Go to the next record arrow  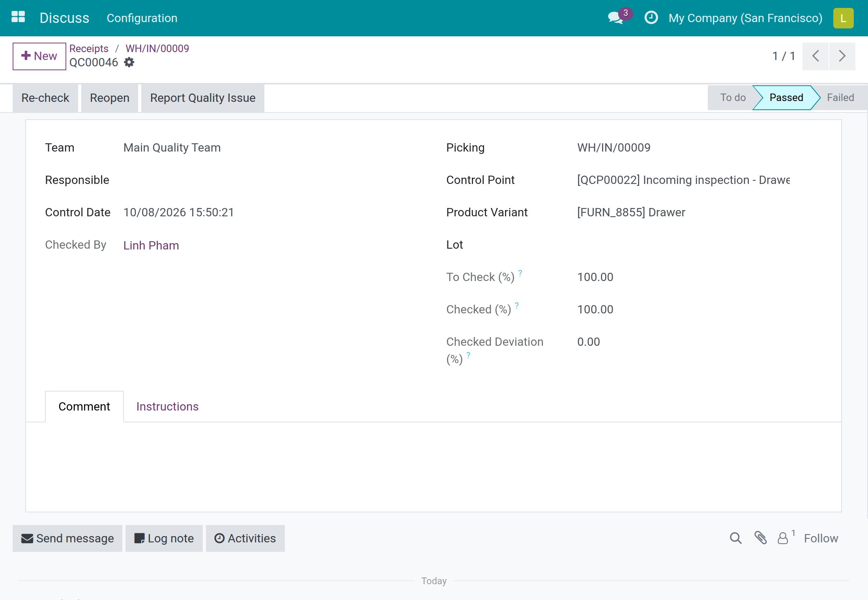(842, 56)
